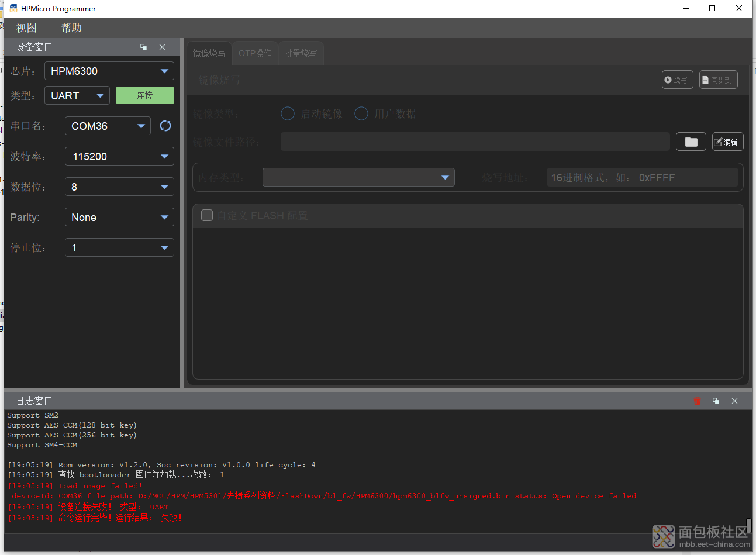The width and height of the screenshot is (756, 555).
Task: Open the 停止位 1 dropdown
Action: pos(119,247)
